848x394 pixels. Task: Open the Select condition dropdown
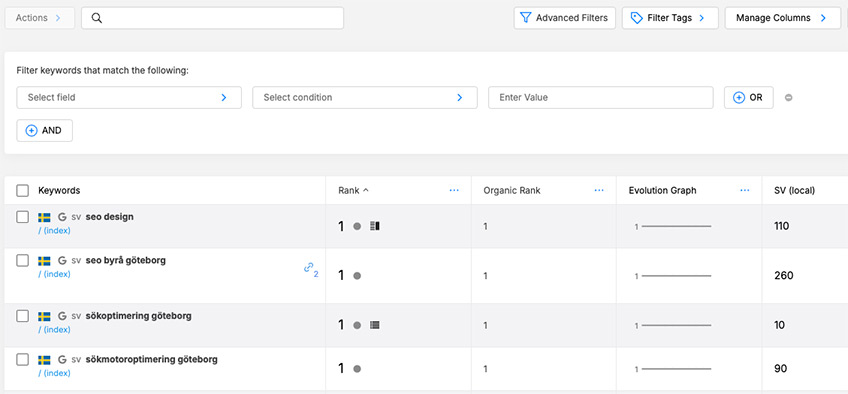(x=365, y=98)
